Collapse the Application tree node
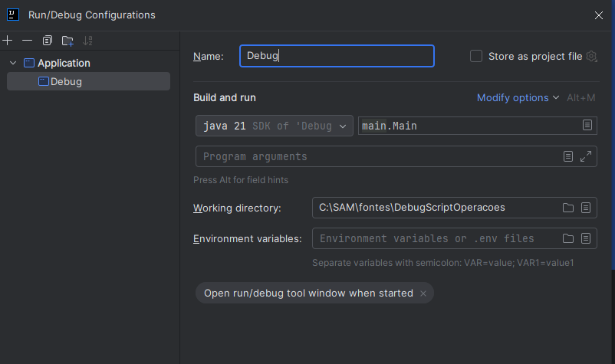Viewport: 615px width, 364px height. (13, 63)
